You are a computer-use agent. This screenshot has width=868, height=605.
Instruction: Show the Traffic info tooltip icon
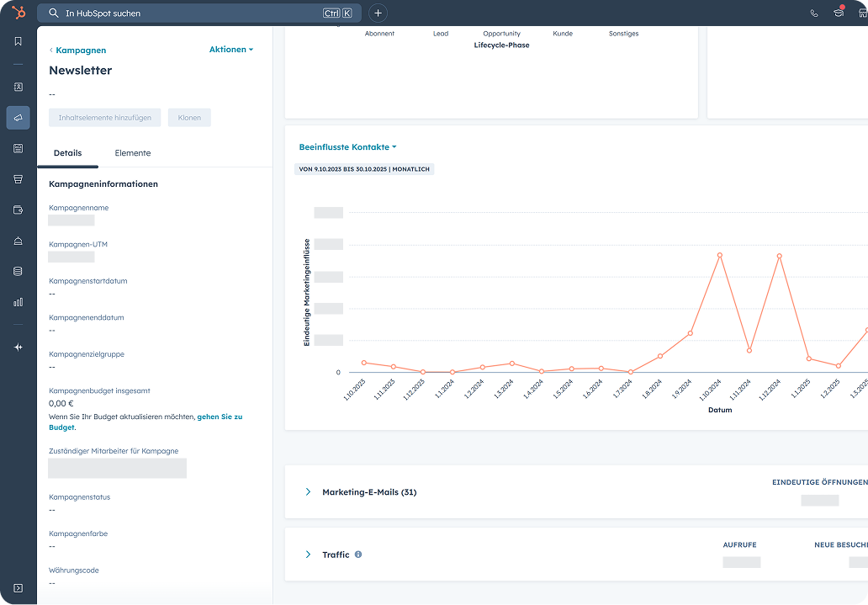358,555
